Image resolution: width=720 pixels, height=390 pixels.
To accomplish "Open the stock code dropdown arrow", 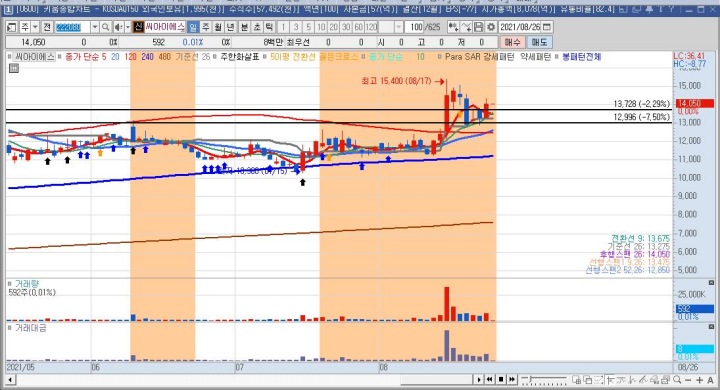I will (x=95, y=27).
